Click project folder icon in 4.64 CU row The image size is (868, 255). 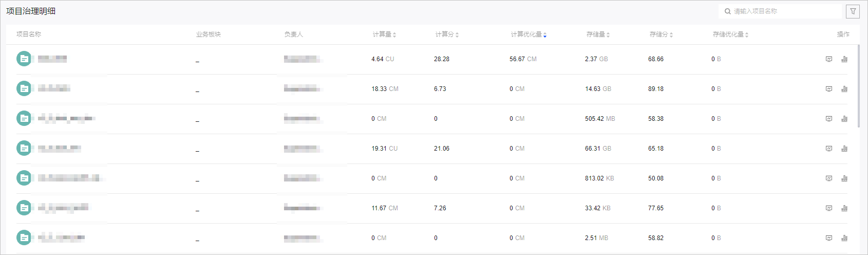(x=24, y=59)
